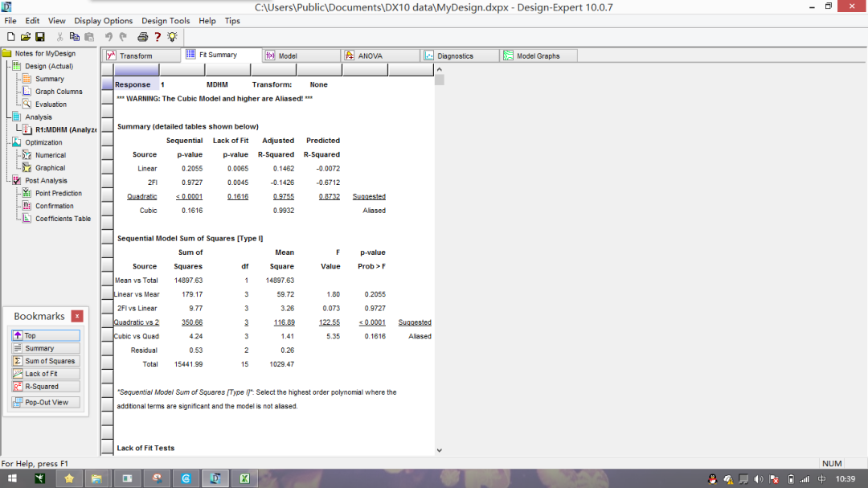Image resolution: width=868 pixels, height=488 pixels.
Task: Switch to the Diagnostics tab
Action: coord(460,55)
